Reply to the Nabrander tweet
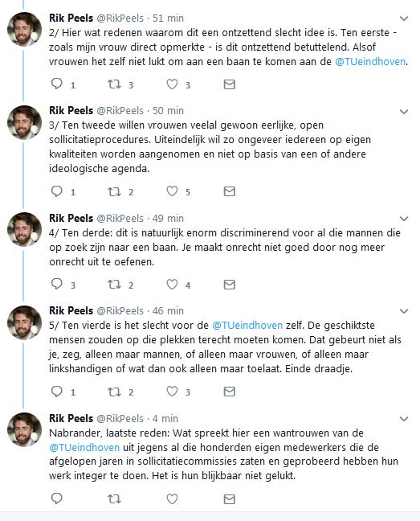The image size is (420, 521). (57, 498)
